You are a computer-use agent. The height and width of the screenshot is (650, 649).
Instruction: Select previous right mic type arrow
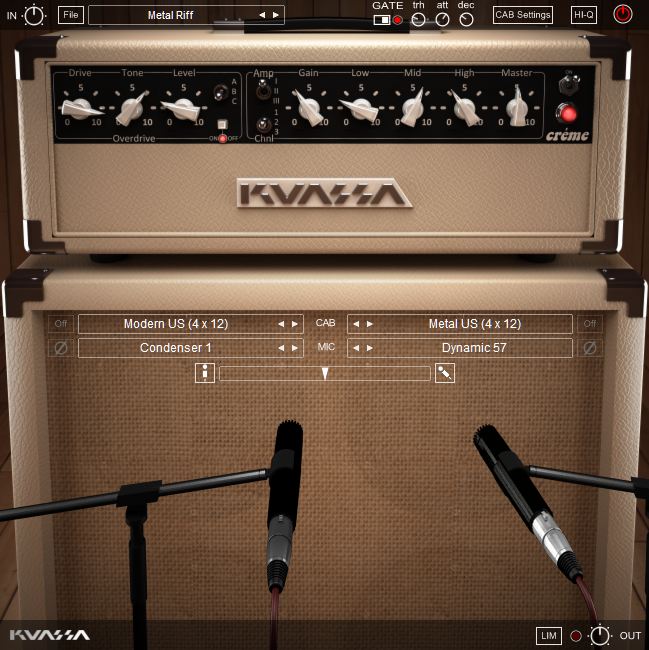coord(356,348)
